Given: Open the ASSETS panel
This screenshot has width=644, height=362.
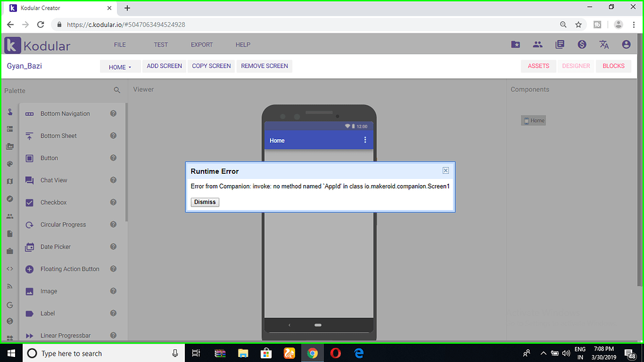Looking at the screenshot, I should coord(538,66).
